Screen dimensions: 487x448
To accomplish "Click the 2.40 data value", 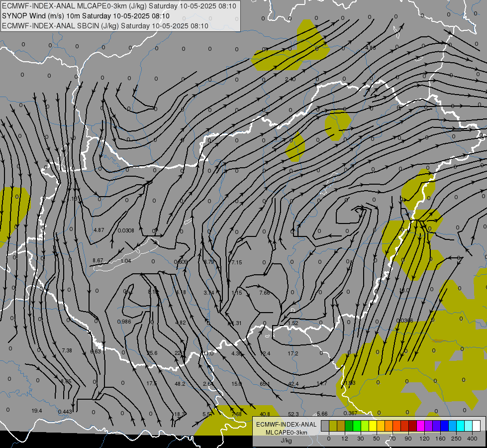I will coord(291,79).
